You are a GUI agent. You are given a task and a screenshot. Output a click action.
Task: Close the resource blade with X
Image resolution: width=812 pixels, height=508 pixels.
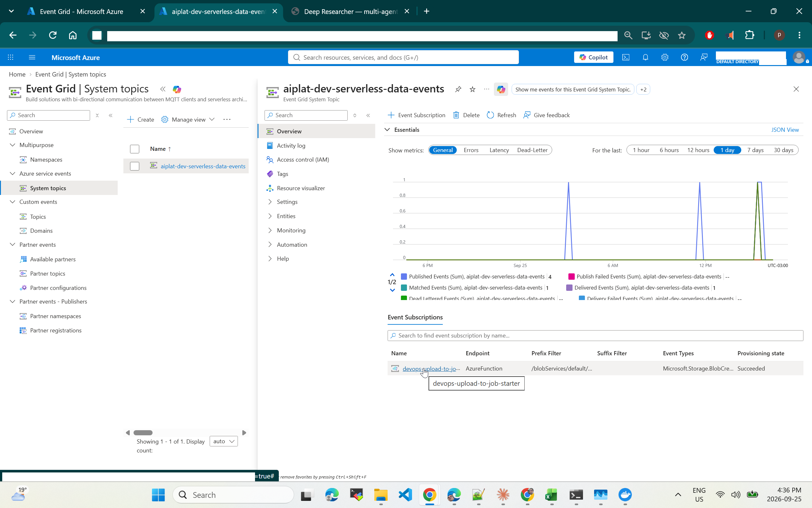point(796,89)
